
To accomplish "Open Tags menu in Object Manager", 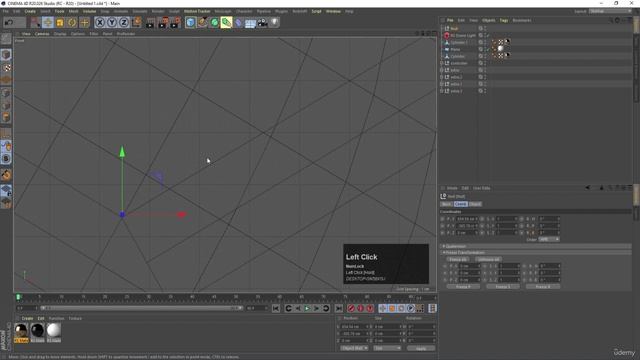I will [504, 20].
